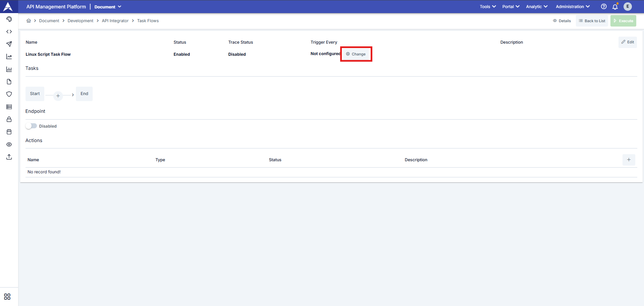Expand the Document project dropdown
The height and width of the screenshot is (306, 644).
[x=108, y=7]
